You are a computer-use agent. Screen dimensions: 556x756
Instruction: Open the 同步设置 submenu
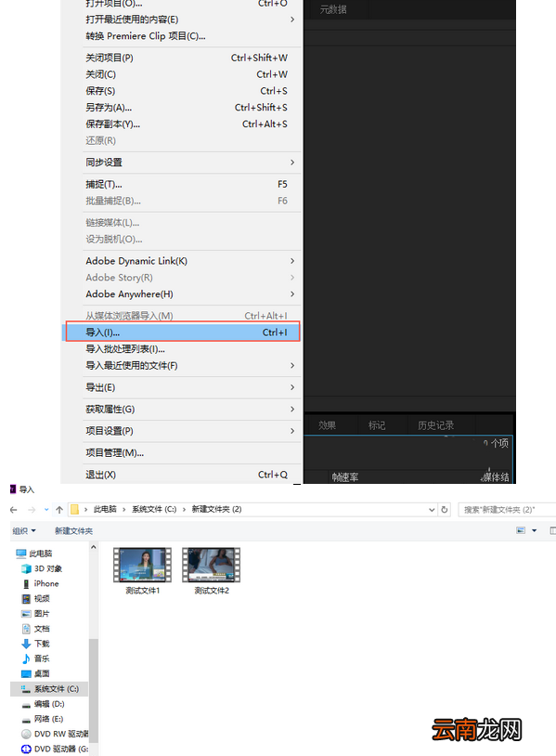pos(191,163)
